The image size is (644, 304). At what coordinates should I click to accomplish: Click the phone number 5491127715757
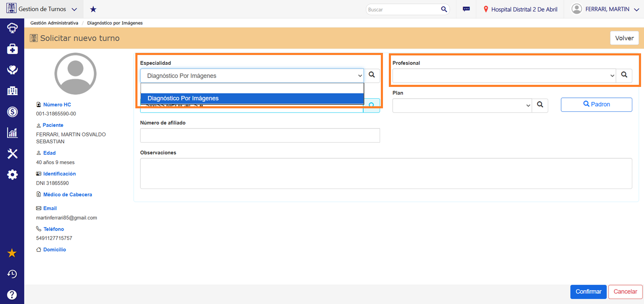click(54, 238)
